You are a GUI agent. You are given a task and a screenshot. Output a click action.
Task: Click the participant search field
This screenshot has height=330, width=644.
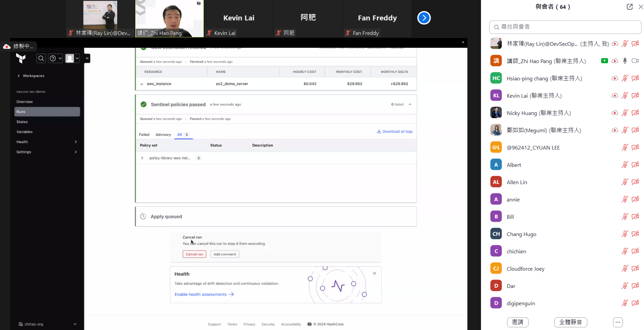(x=565, y=27)
